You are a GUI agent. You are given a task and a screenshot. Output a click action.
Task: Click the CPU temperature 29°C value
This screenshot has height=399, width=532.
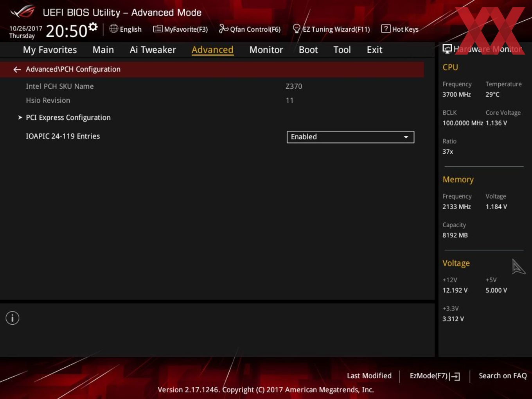pos(492,94)
